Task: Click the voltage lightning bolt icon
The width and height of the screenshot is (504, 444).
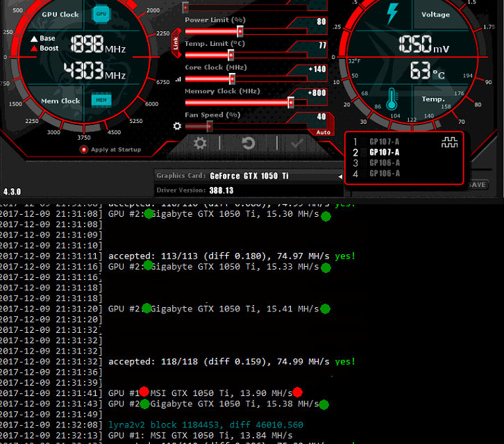Action: 392,13
